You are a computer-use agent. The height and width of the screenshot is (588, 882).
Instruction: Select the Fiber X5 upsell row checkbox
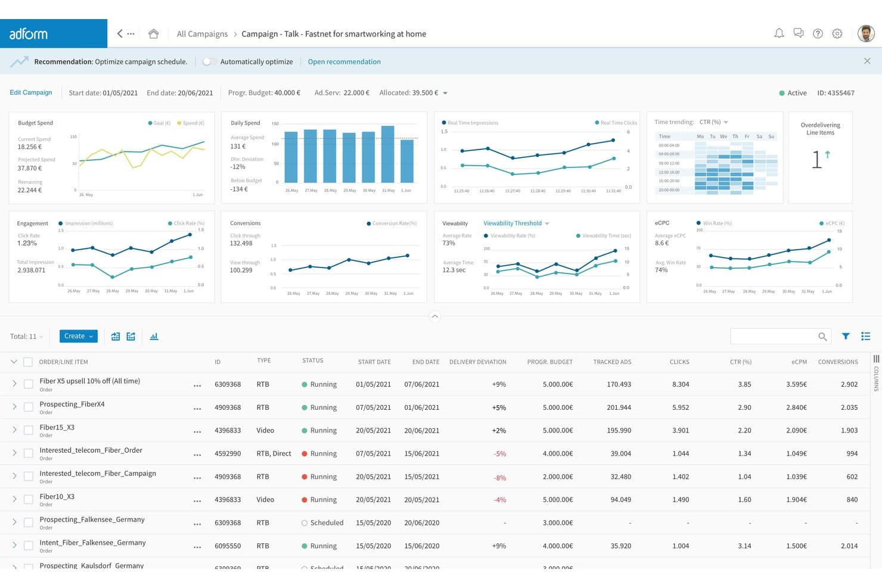point(28,384)
